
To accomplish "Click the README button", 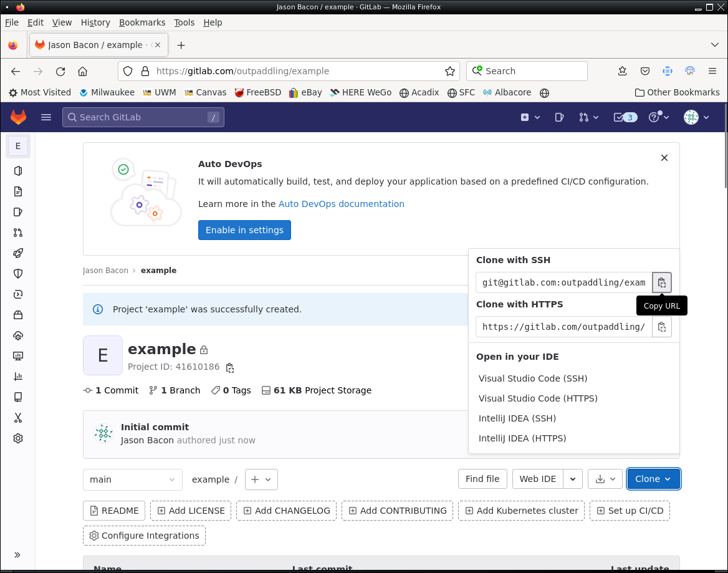I will click(x=113, y=511).
